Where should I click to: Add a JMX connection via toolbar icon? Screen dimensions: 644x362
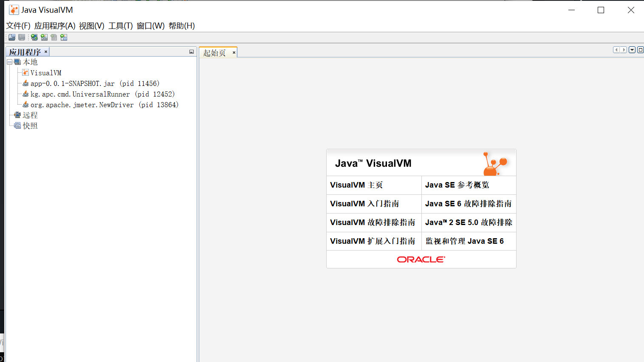(44, 37)
